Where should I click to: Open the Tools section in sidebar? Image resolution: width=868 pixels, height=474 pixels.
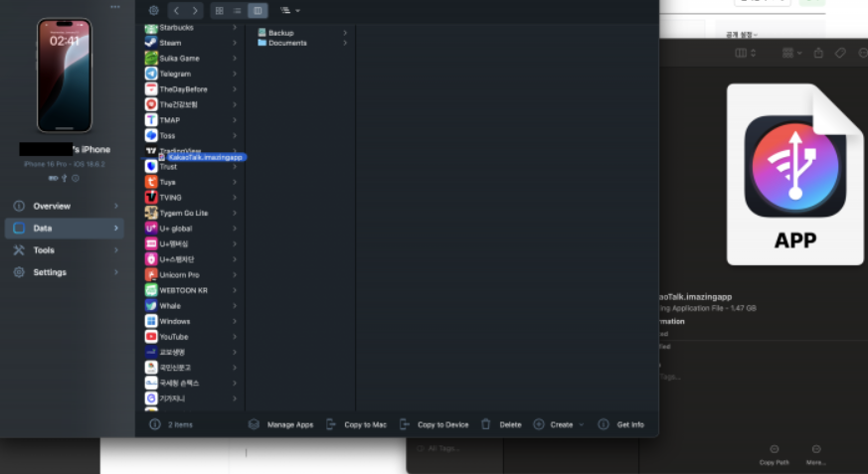(65, 250)
